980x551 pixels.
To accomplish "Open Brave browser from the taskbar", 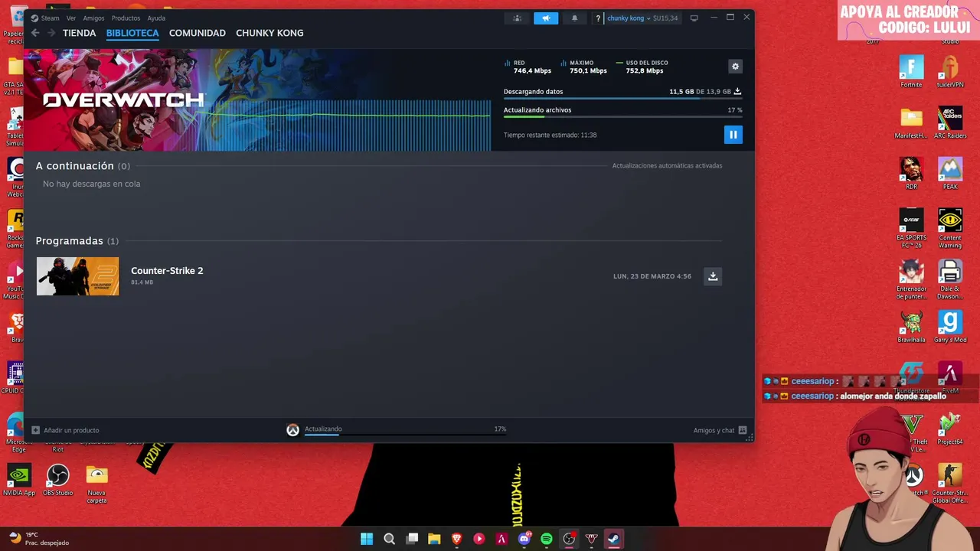I will (x=457, y=539).
